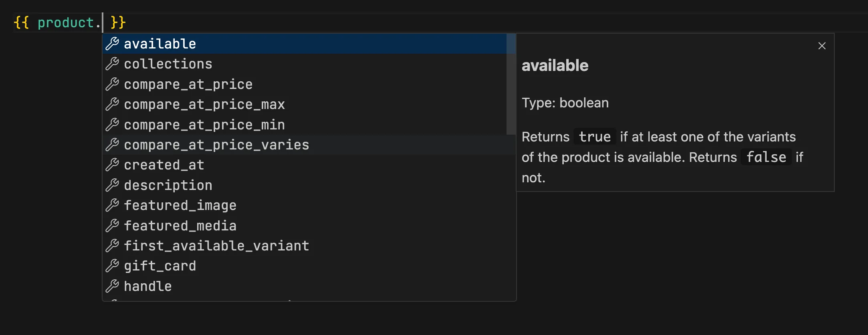Screen dimensions: 868x335
Task: Click the false code snippet in docs
Action: pyautogui.click(x=766, y=157)
